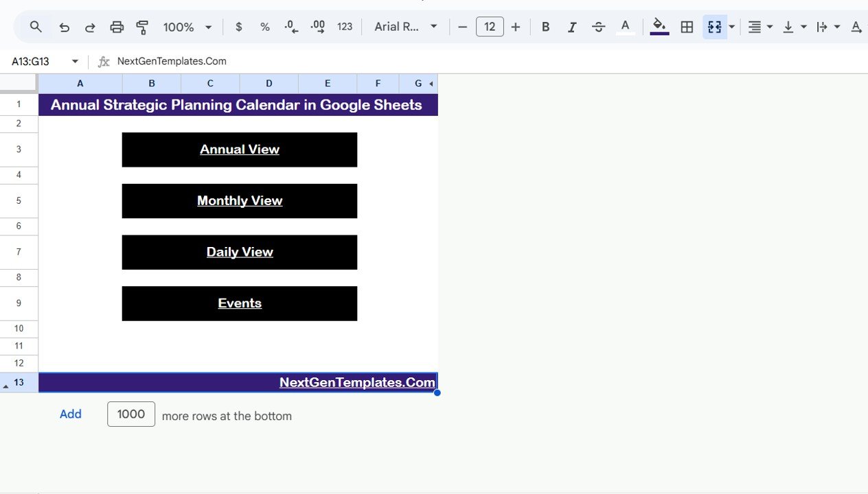Select the strikethrough formatting icon
The width and height of the screenshot is (868, 494).
pyautogui.click(x=598, y=27)
